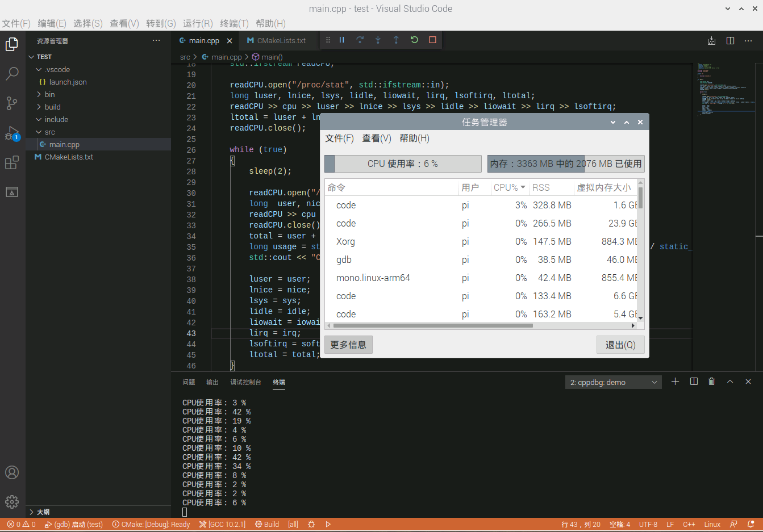Screen dimensions: 763x532
Task: Maximize the bottom panel size
Action: coord(730,382)
